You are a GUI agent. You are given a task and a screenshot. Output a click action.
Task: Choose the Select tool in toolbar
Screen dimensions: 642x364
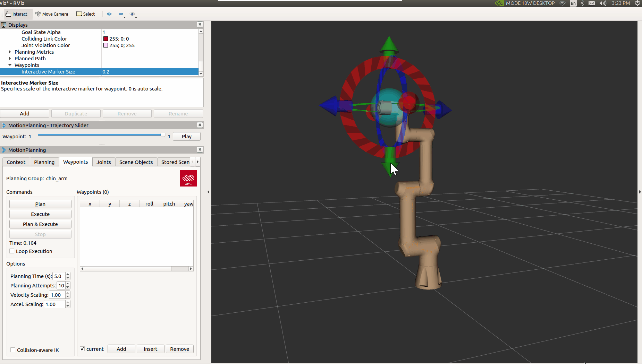coord(86,14)
